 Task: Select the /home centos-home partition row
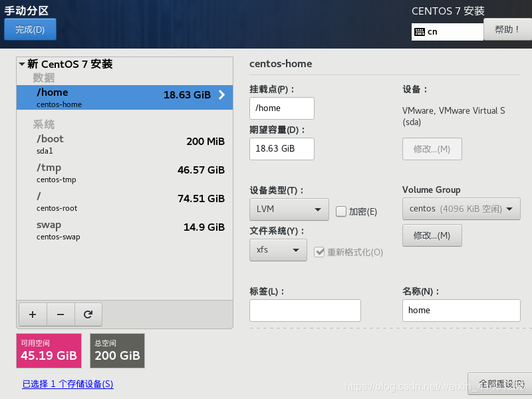(x=124, y=97)
